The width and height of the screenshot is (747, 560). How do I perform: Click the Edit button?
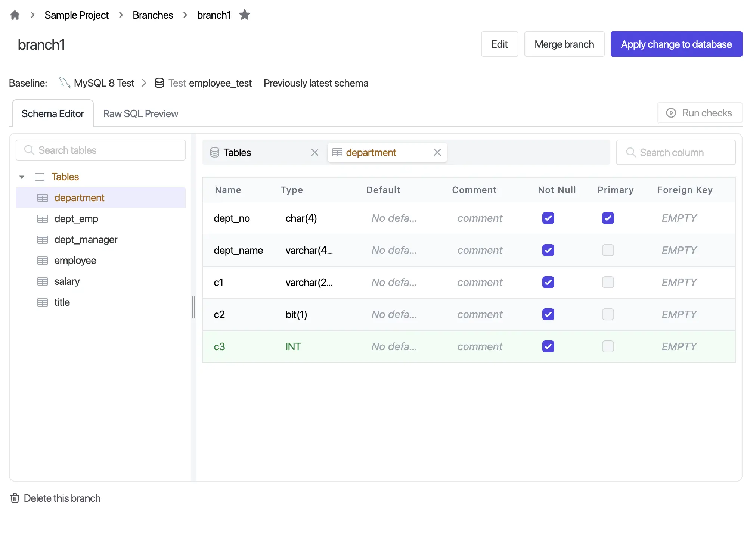(x=499, y=44)
